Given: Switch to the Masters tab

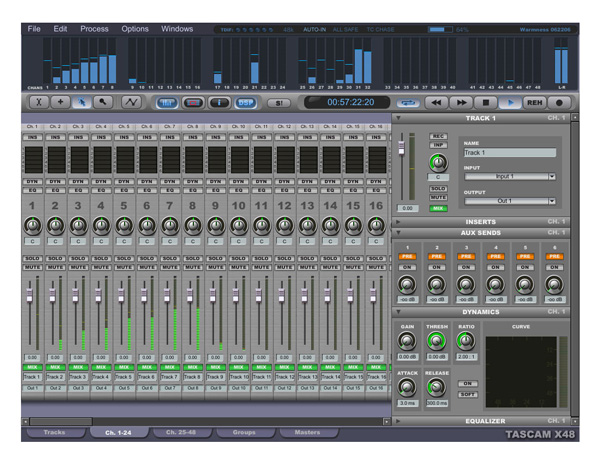Looking at the screenshot, I should [307, 432].
